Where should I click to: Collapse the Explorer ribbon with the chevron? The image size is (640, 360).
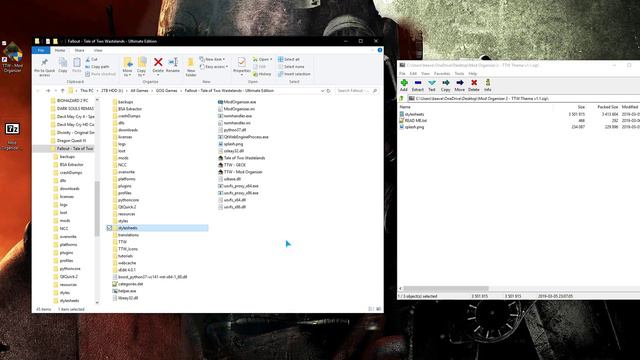point(372,50)
